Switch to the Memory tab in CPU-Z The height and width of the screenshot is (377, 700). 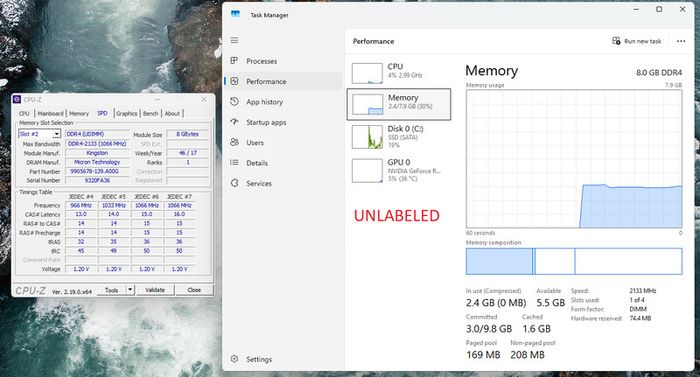(79, 113)
